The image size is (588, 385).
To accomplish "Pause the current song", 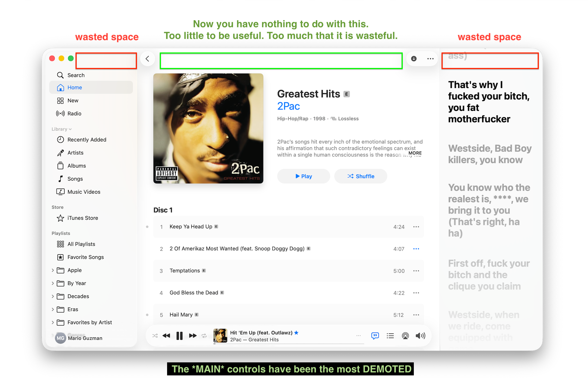I will click(180, 336).
